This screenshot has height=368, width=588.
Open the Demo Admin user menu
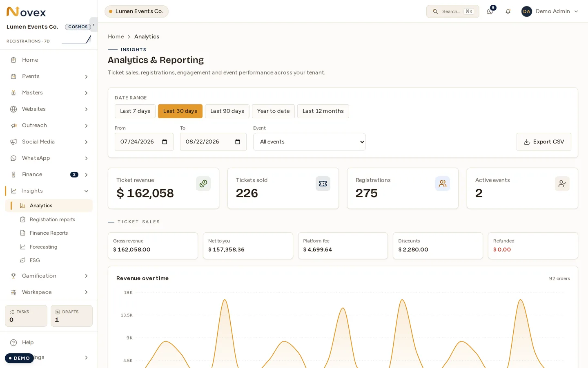pos(550,11)
